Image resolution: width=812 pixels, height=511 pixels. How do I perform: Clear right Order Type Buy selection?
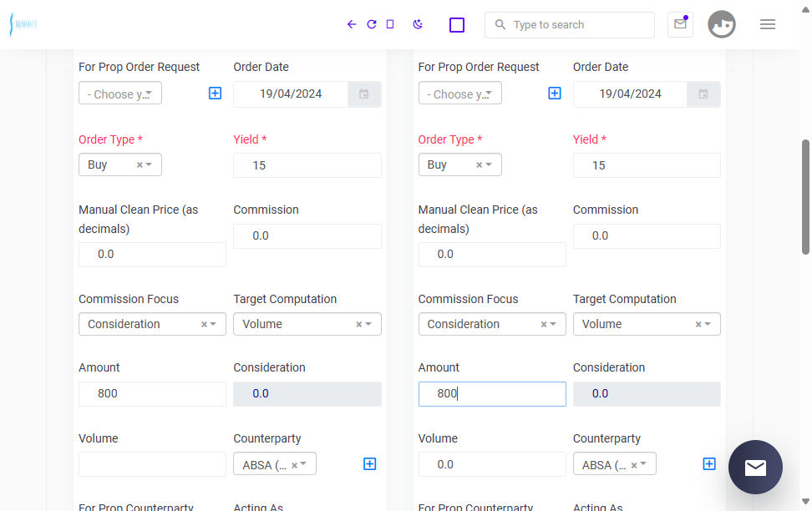[x=479, y=165]
